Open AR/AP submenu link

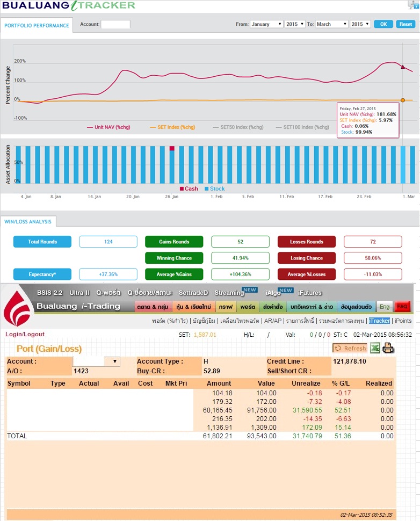273,321
